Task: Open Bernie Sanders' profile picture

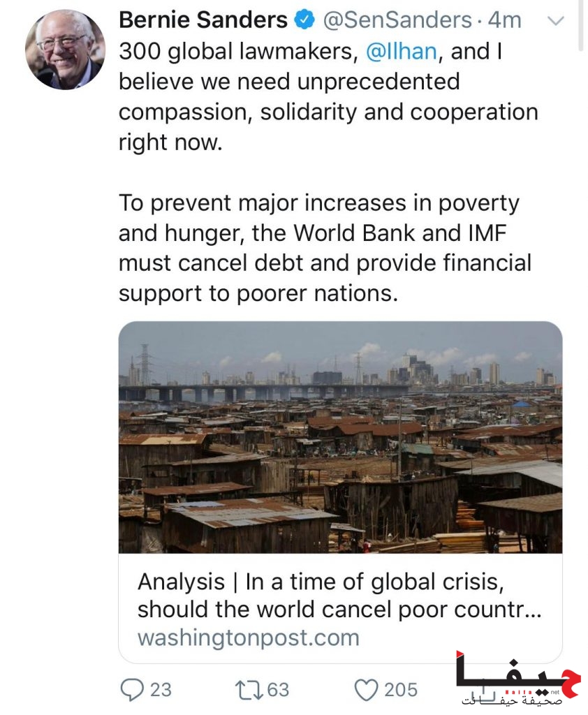Action: pyautogui.click(x=65, y=50)
